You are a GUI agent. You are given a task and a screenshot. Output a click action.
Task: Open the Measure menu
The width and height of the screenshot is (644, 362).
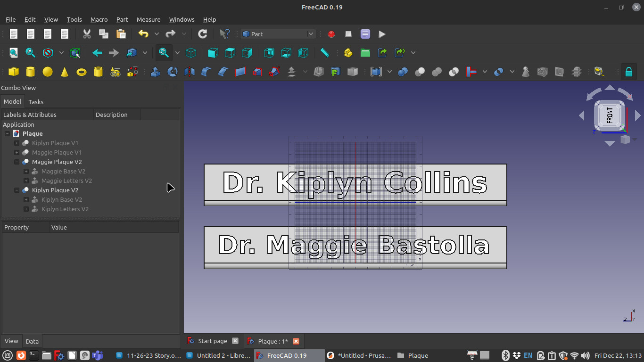click(x=149, y=19)
